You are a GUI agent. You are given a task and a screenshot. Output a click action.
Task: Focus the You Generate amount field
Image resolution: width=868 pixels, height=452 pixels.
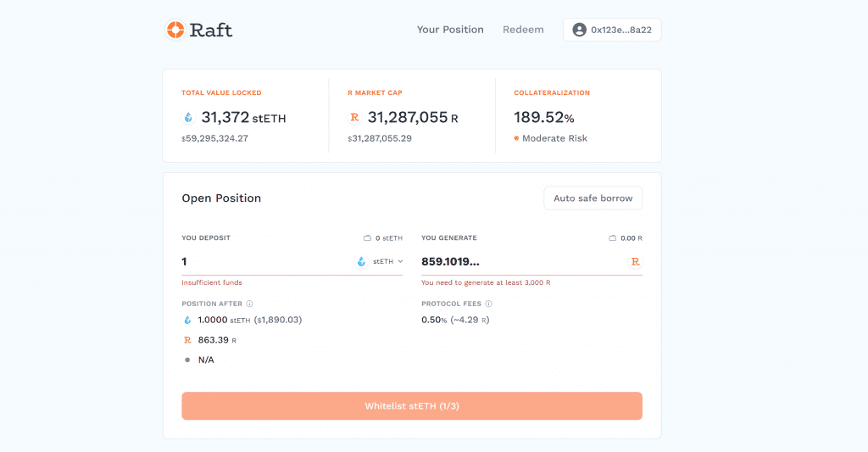point(523,261)
